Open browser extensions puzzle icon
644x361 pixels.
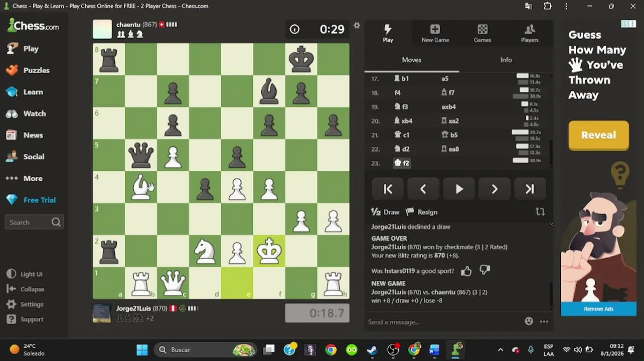tap(547, 6)
